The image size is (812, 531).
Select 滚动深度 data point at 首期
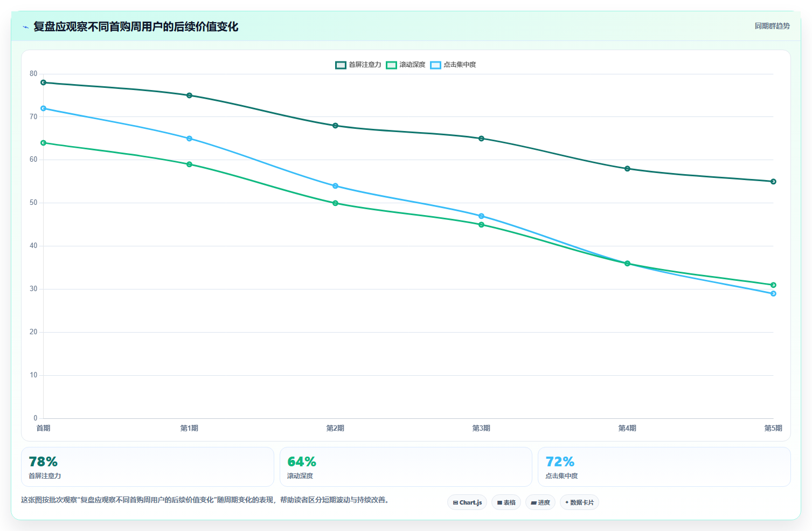(x=44, y=143)
